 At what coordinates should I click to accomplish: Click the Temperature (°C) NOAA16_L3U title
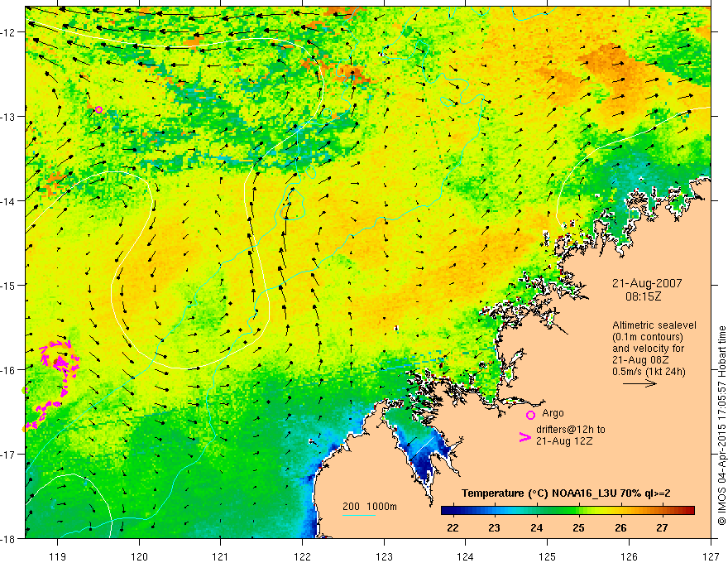[x=566, y=493]
